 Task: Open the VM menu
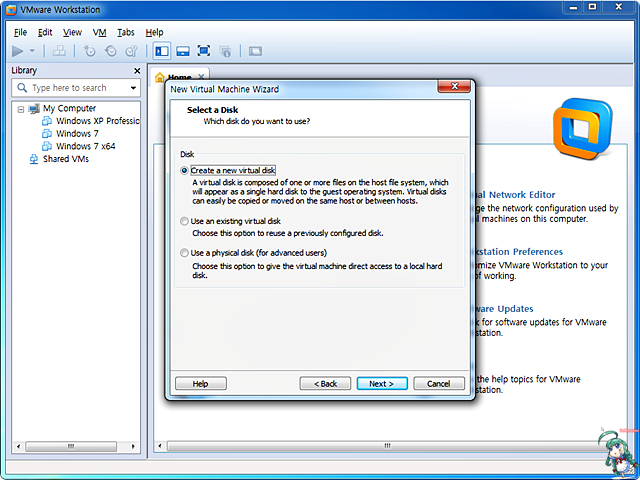(99, 32)
